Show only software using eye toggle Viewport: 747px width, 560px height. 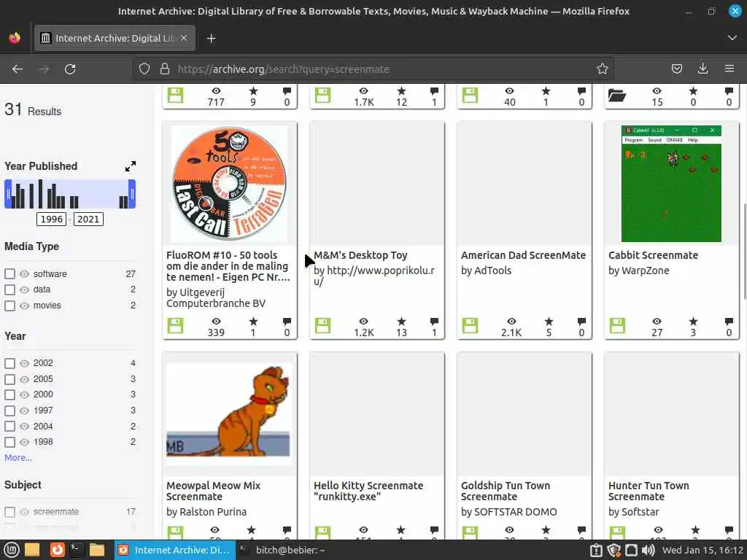(x=24, y=274)
